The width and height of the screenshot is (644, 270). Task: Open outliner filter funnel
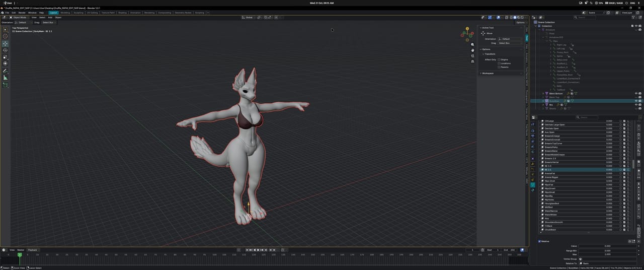click(634, 17)
